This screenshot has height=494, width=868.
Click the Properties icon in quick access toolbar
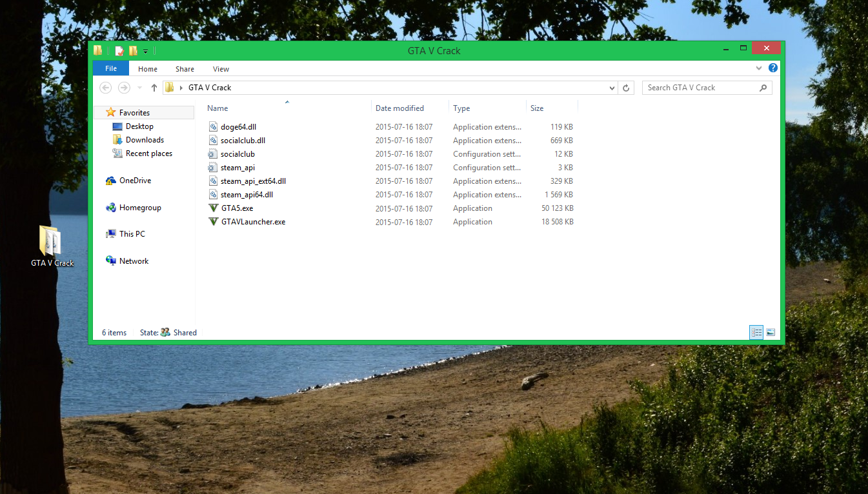119,50
